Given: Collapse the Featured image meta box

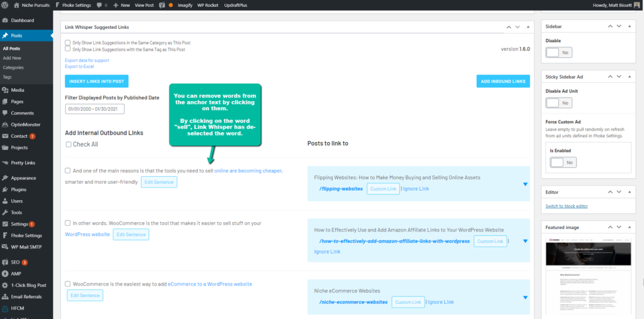Looking at the screenshot, I should (629, 227).
